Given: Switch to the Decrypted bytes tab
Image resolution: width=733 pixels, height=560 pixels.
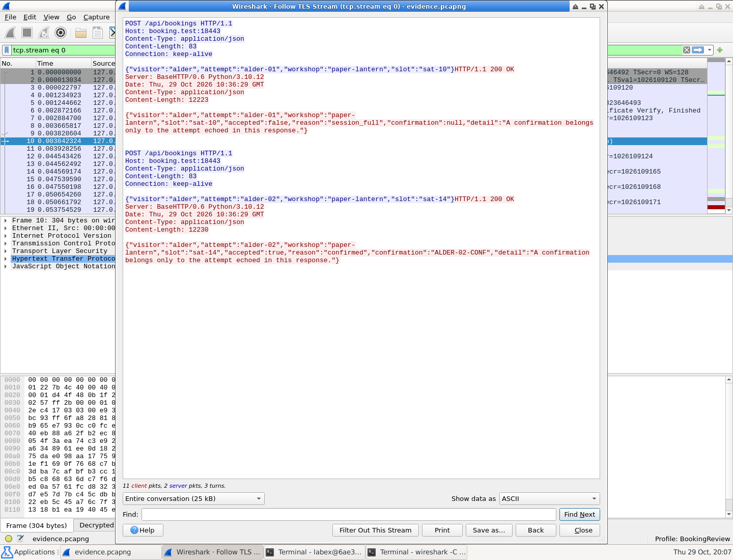Looking at the screenshot, I should point(97,525).
